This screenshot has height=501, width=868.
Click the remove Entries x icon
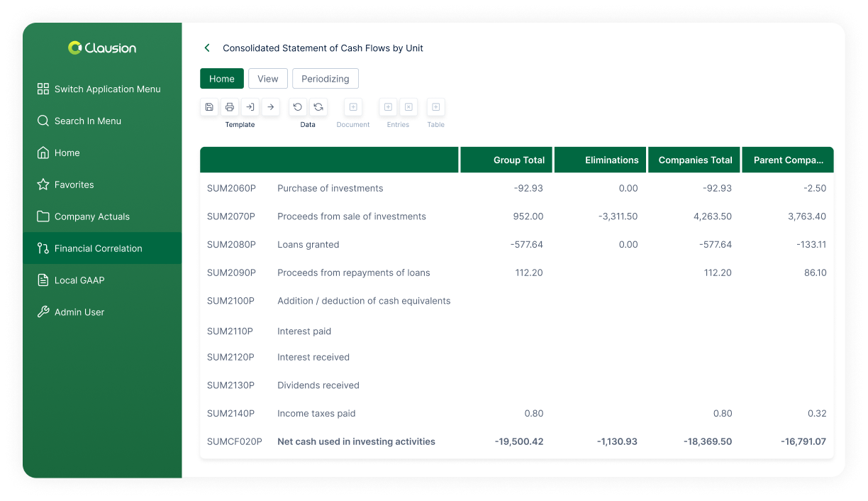pyautogui.click(x=408, y=107)
